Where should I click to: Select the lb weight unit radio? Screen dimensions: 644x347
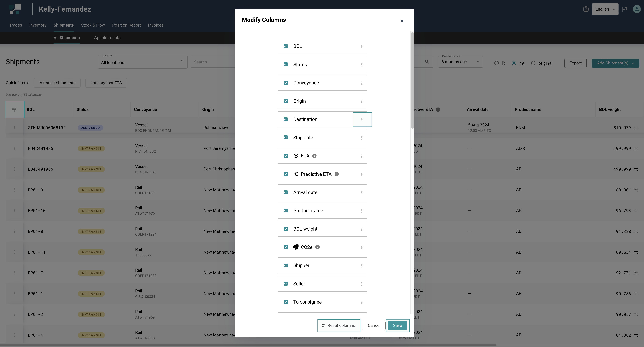(496, 63)
